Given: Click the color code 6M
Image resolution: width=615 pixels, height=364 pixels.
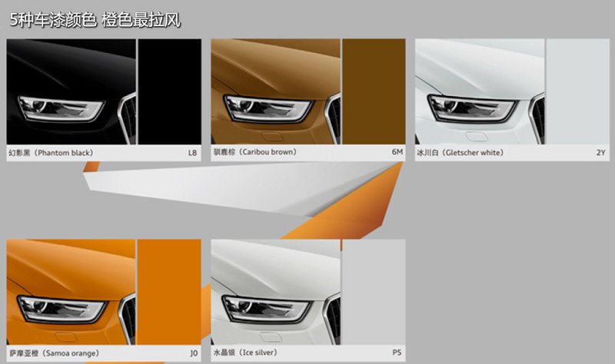Looking at the screenshot, I should 397,152.
